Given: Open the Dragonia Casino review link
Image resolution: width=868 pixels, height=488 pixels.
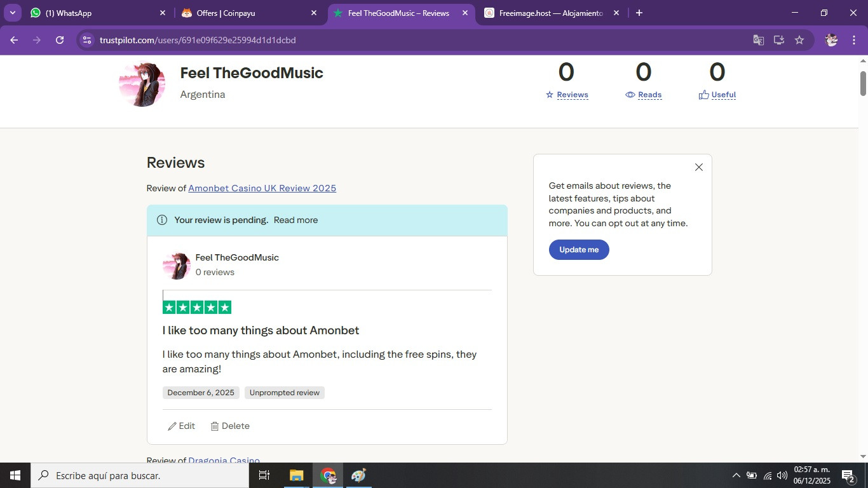Looking at the screenshot, I should [224, 460].
